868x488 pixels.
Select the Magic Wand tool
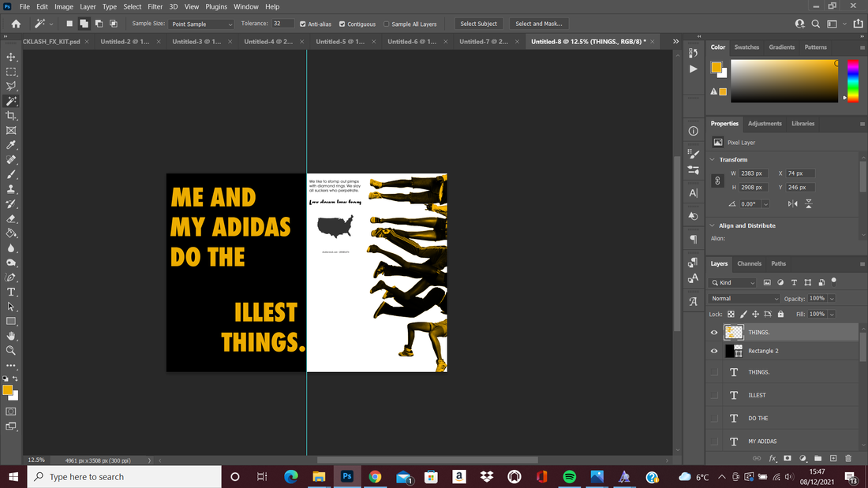click(11, 101)
